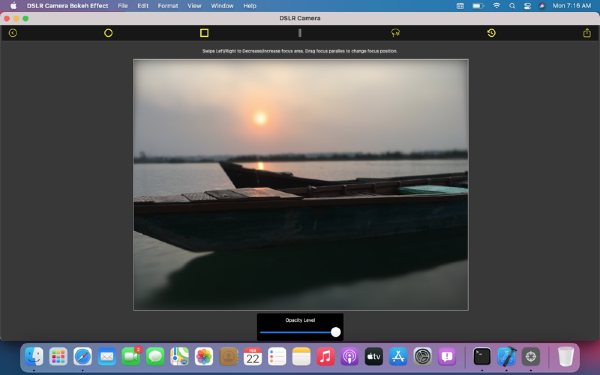Open Photos from the Dock

pos(204,357)
